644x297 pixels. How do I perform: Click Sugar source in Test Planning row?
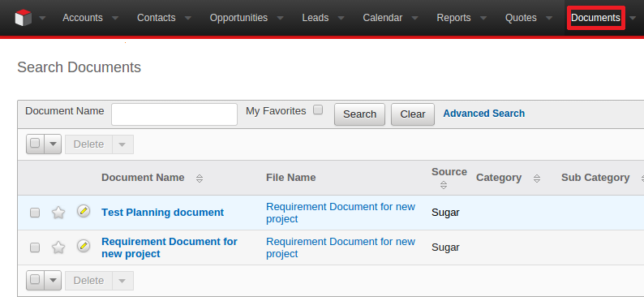click(x=445, y=213)
